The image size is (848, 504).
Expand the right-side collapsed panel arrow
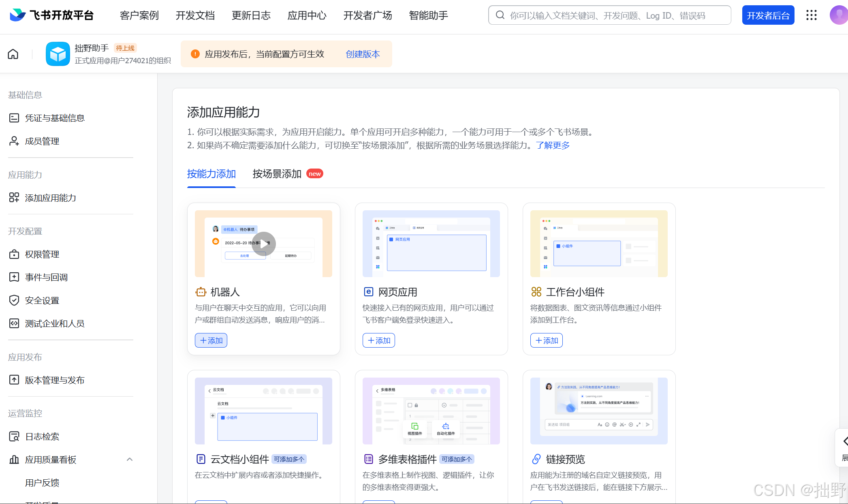(x=845, y=441)
